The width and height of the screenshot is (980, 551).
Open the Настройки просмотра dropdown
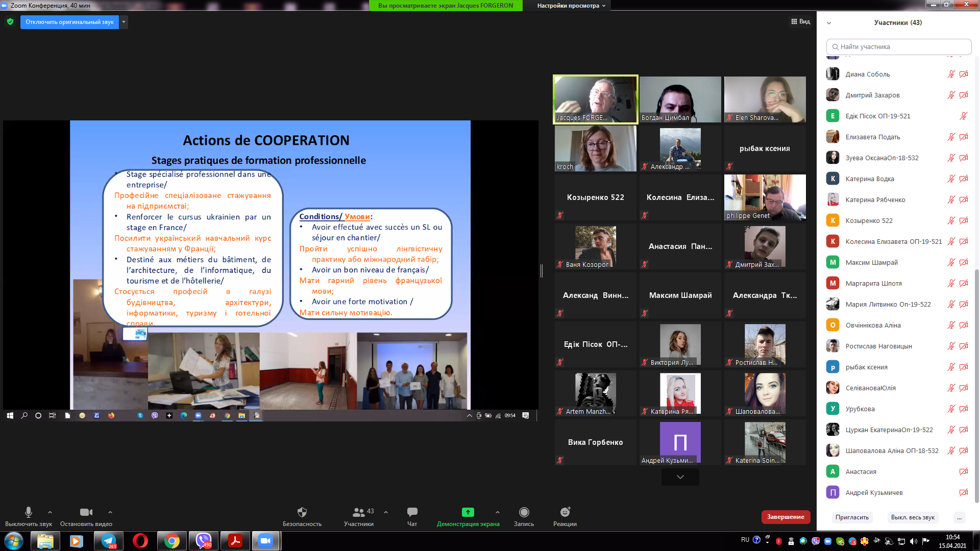click(x=571, y=6)
